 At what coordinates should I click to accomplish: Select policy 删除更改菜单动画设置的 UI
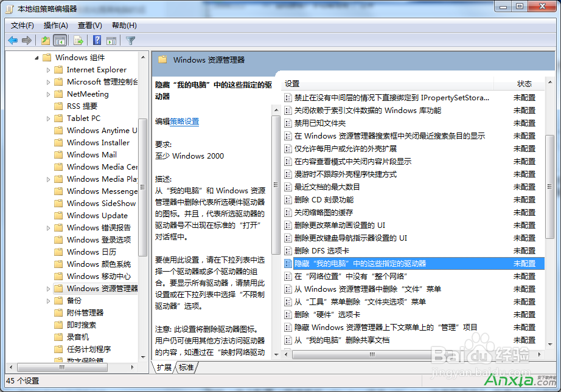pos(414,225)
